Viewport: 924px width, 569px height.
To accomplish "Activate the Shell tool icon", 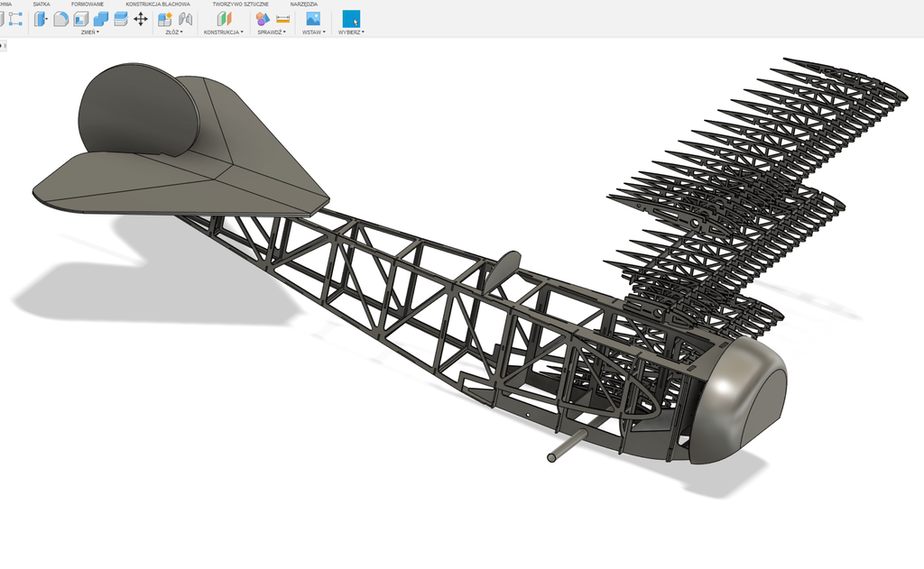I will [80, 19].
